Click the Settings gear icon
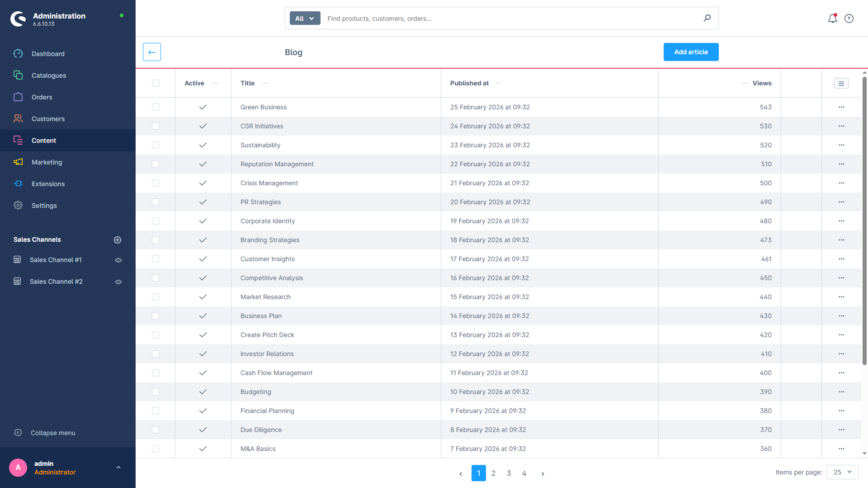 [x=18, y=206]
